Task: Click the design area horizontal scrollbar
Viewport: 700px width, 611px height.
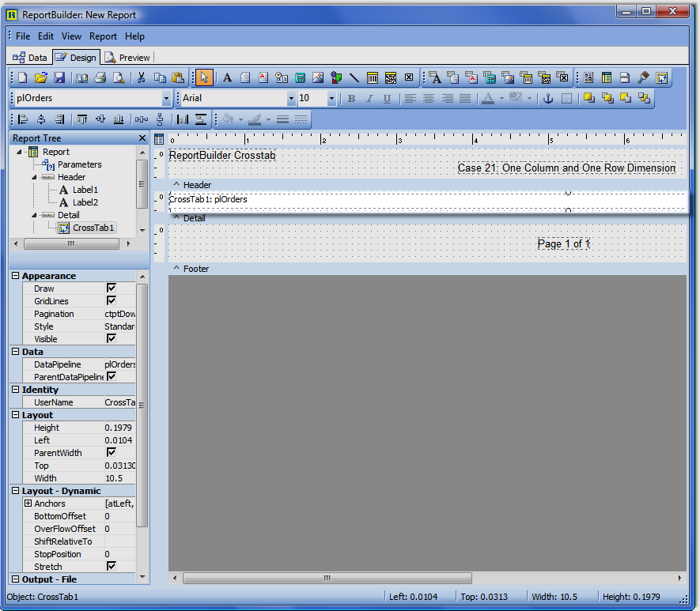Action: pyautogui.click(x=327, y=578)
